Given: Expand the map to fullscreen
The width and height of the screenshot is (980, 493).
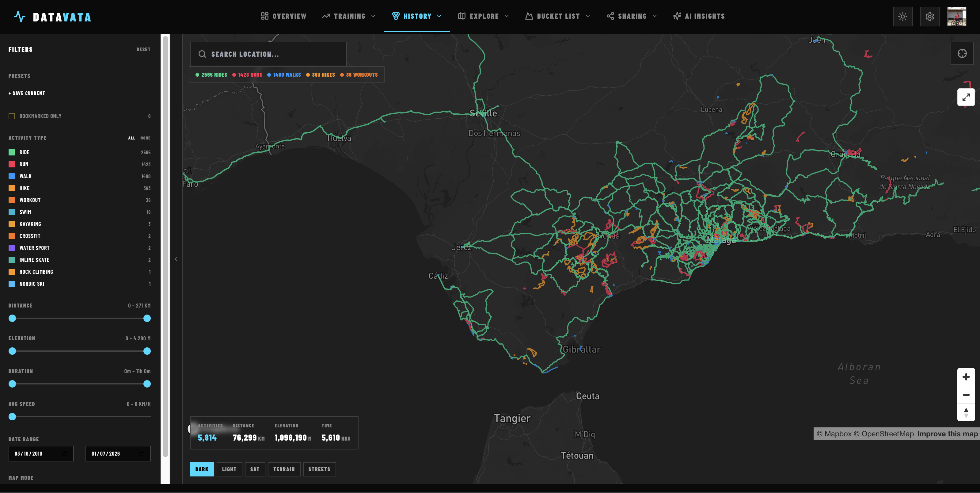Looking at the screenshot, I should pyautogui.click(x=966, y=97).
